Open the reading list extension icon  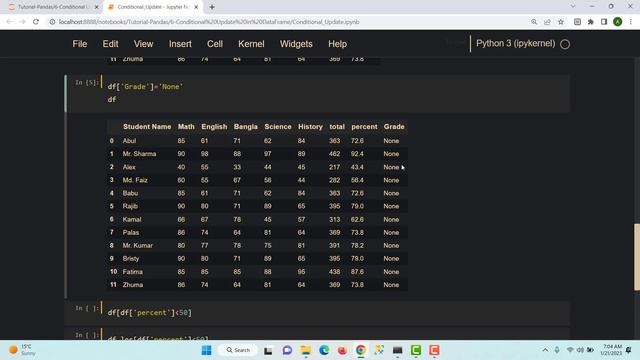577,22
